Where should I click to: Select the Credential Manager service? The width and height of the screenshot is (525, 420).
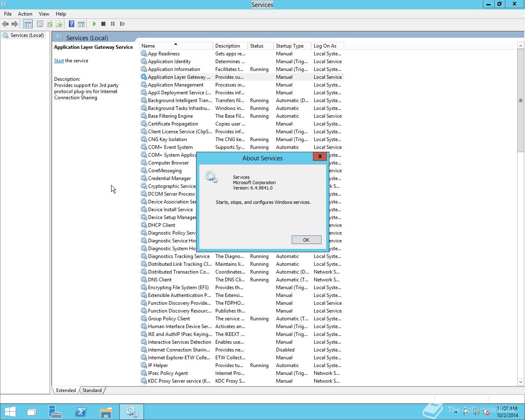(x=169, y=178)
